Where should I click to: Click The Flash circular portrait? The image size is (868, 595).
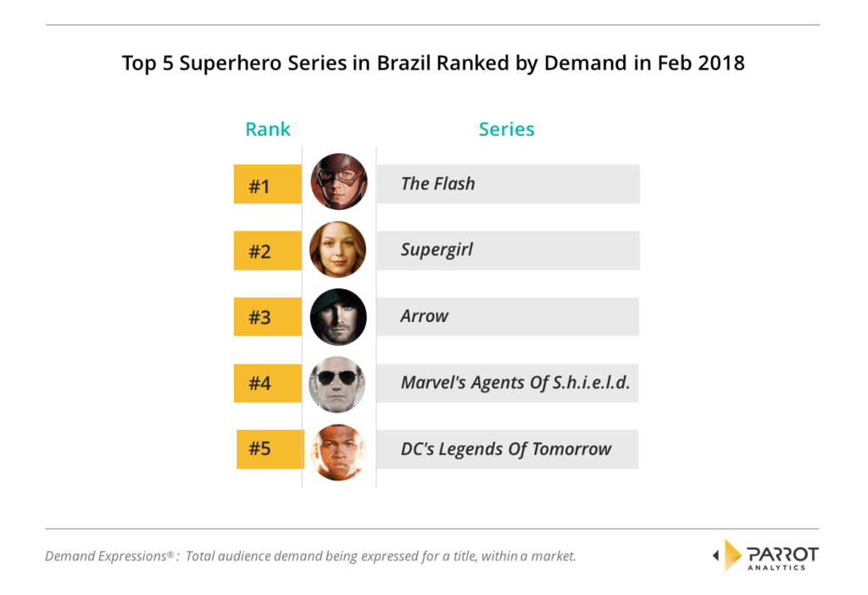pyautogui.click(x=339, y=181)
